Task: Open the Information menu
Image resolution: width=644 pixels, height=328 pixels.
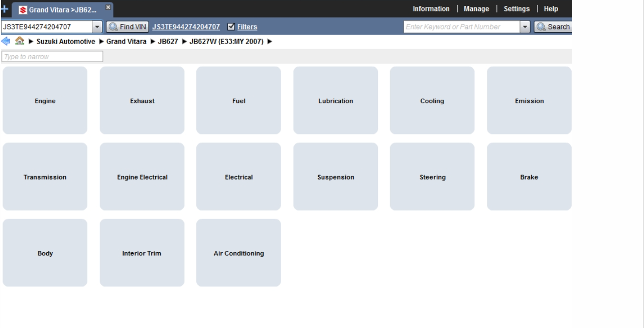Action: coord(431,9)
